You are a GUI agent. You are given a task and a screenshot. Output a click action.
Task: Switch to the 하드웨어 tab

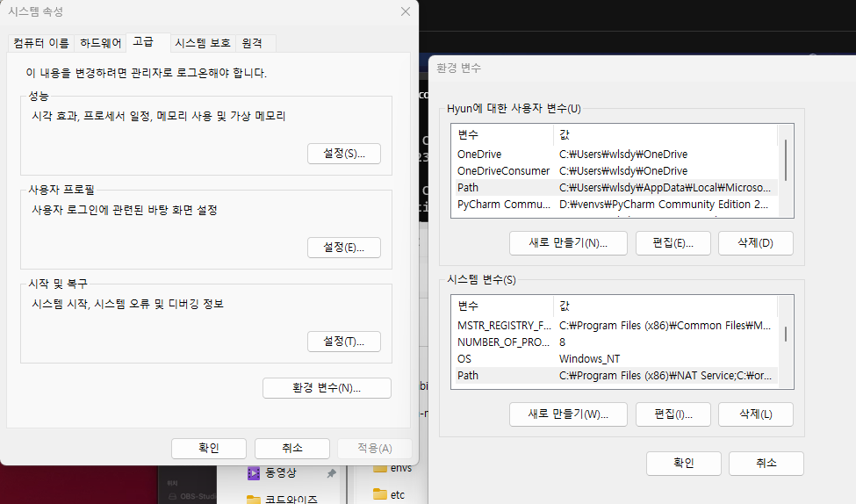click(100, 43)
